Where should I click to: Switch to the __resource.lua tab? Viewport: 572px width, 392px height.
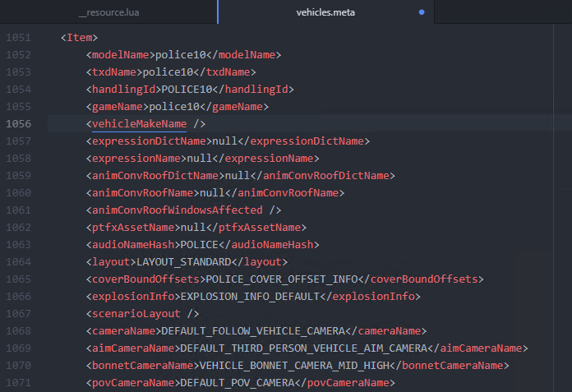point(108,12)
